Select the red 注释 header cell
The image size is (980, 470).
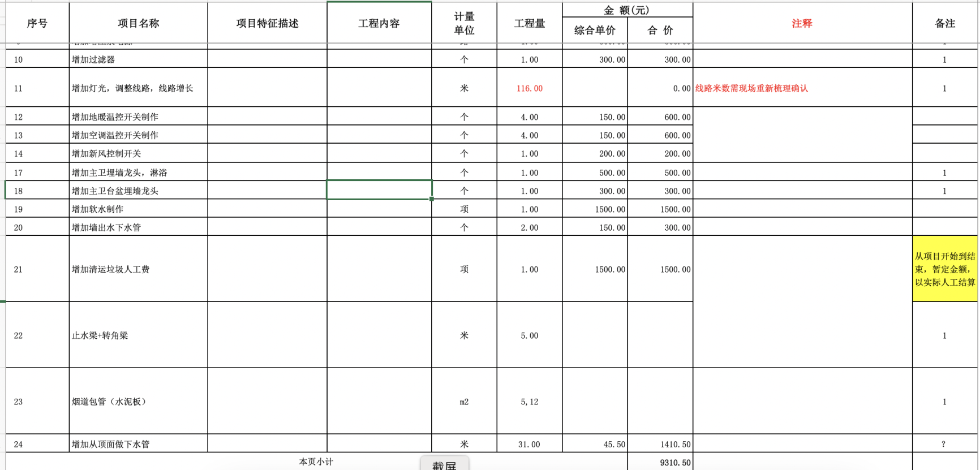pos(802,23)
